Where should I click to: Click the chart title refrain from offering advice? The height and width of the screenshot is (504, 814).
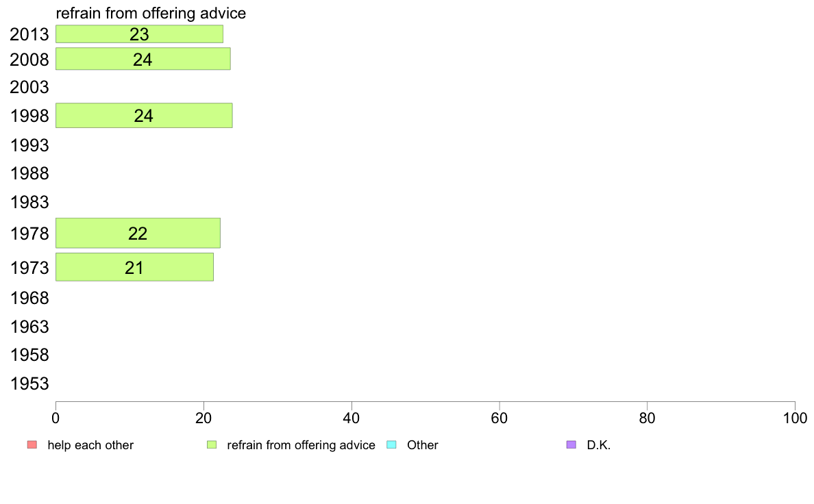point(151,13)
